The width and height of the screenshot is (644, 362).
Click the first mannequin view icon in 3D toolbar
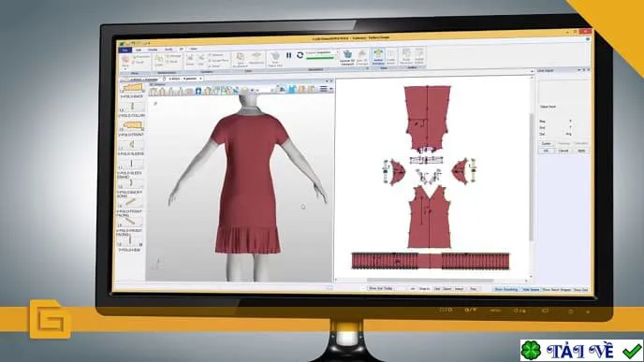pyautogui.click(x=154, y=92)
